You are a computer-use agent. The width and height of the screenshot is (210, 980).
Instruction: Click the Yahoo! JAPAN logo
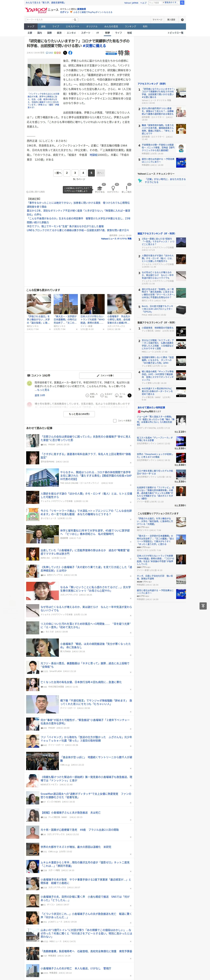tap(36, 10)
